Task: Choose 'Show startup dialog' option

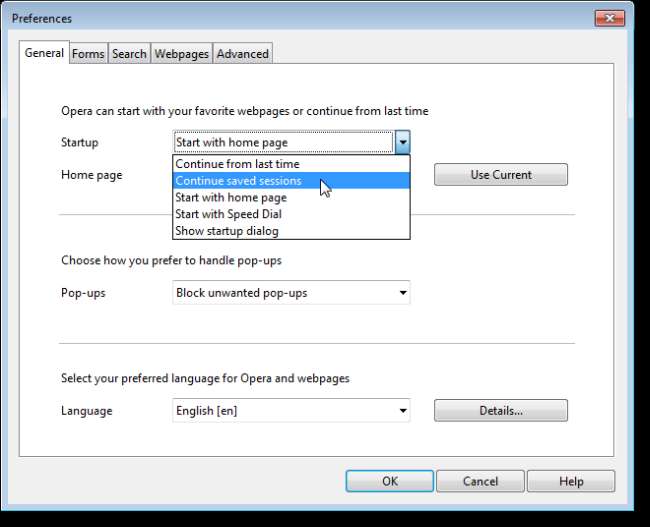Action: 291,231
